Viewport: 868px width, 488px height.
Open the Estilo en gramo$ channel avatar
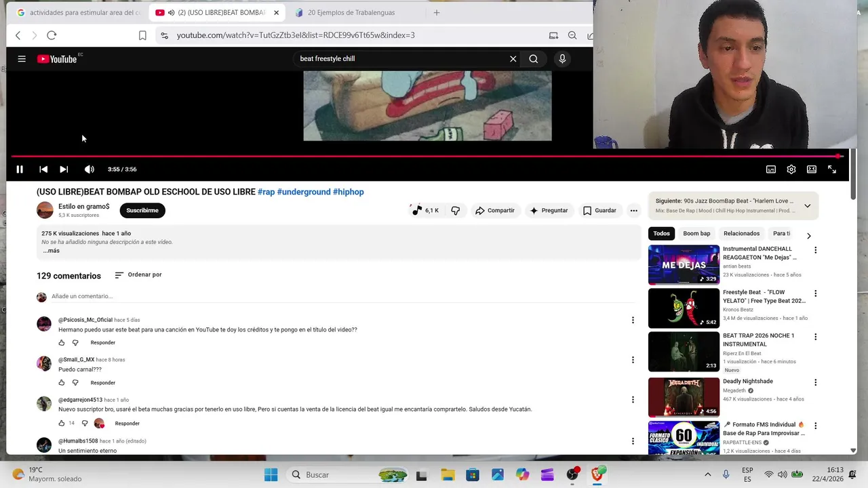point(45,210)
